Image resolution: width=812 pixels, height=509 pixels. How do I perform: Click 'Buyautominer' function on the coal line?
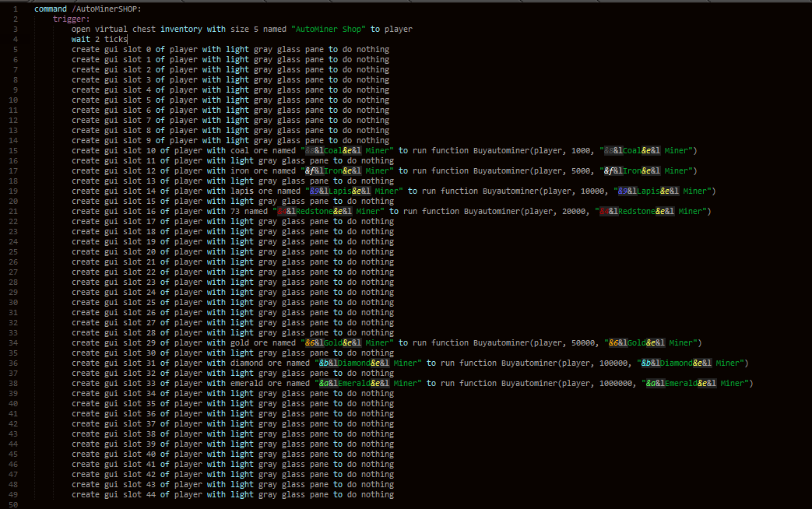501,151
